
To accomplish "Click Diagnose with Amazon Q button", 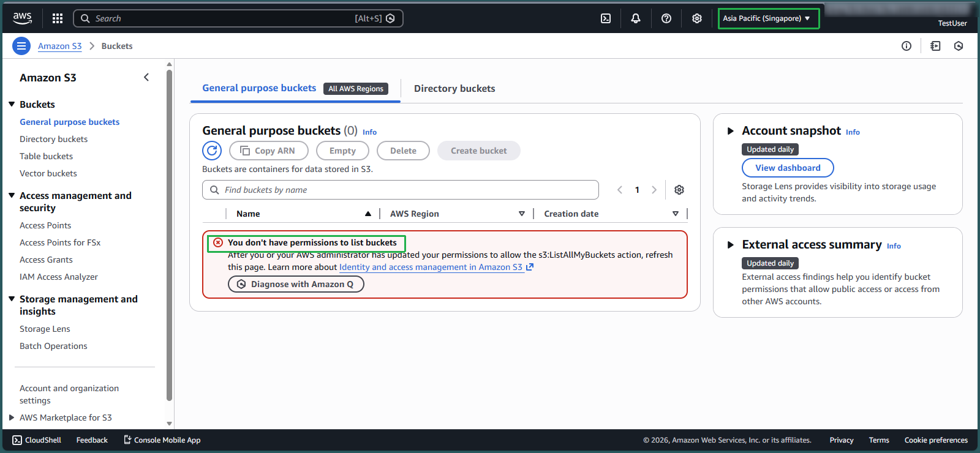I will 296,284.
